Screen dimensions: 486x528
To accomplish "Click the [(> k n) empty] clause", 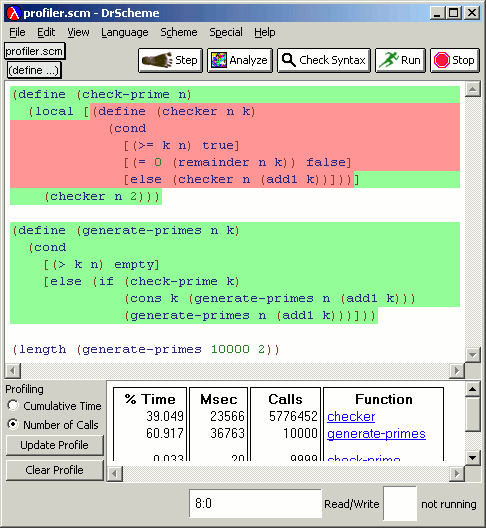I will tap(101, 264).
